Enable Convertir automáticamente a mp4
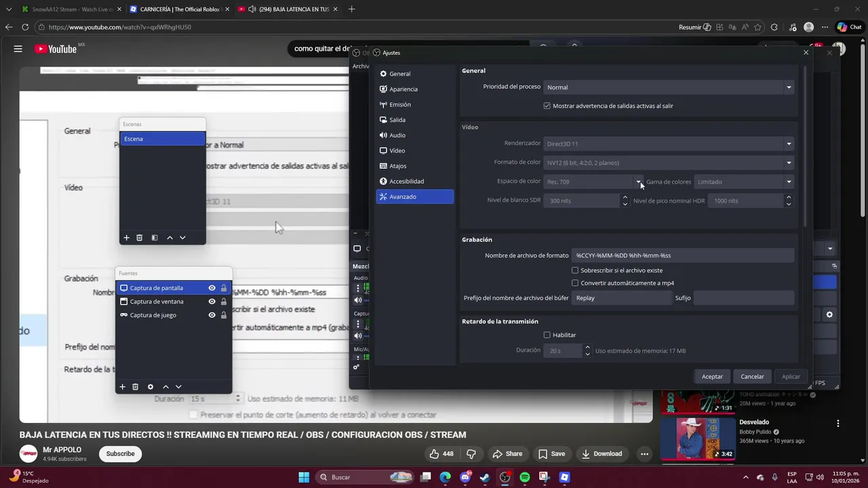Image resolution: width=868 pixels, height=488 pixels. [575, 283]
